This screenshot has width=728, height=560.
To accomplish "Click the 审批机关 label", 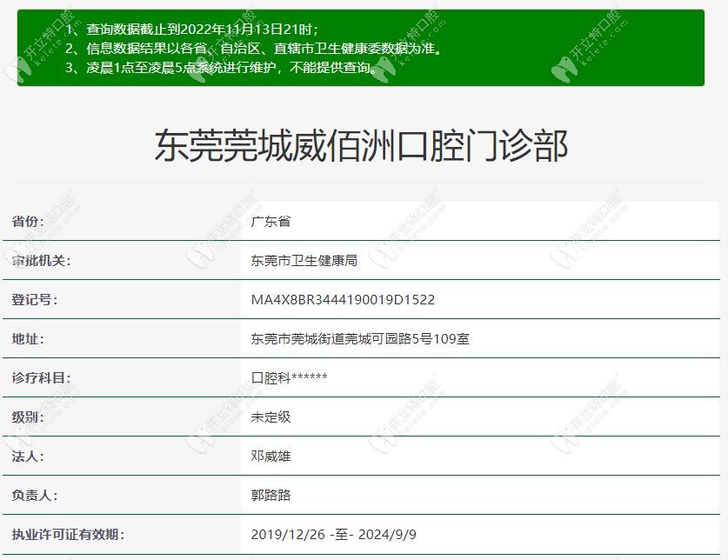I will tap(41, 261).
